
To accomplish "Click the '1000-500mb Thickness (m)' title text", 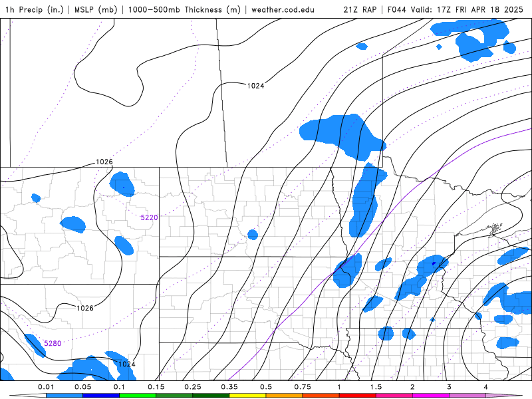I will [184, 9].
